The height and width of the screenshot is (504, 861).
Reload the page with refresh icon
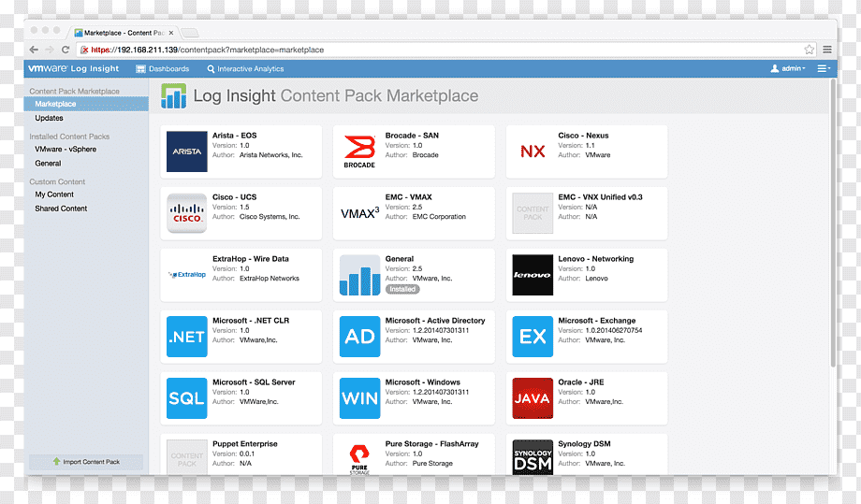click(66, 50)
